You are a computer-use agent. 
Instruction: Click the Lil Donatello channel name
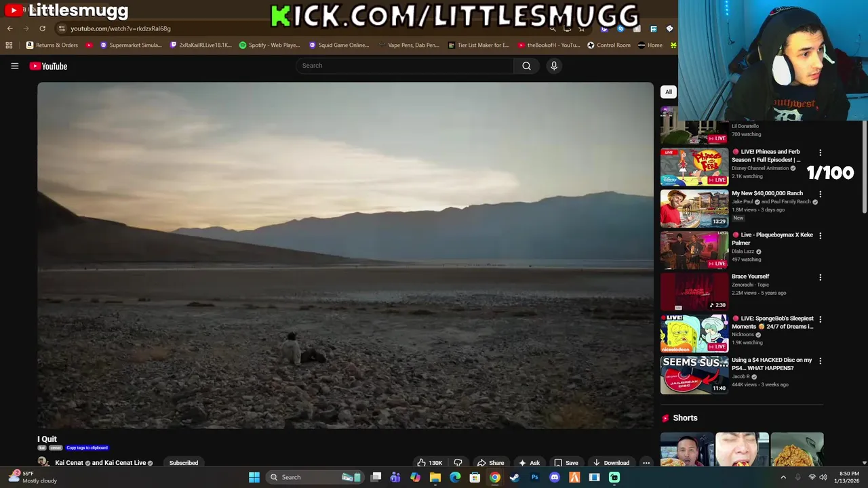click(x=745, y=126)
